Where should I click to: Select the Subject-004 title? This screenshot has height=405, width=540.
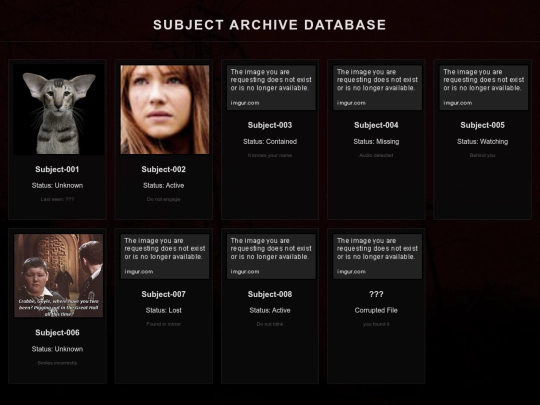[x=376, y=125]
